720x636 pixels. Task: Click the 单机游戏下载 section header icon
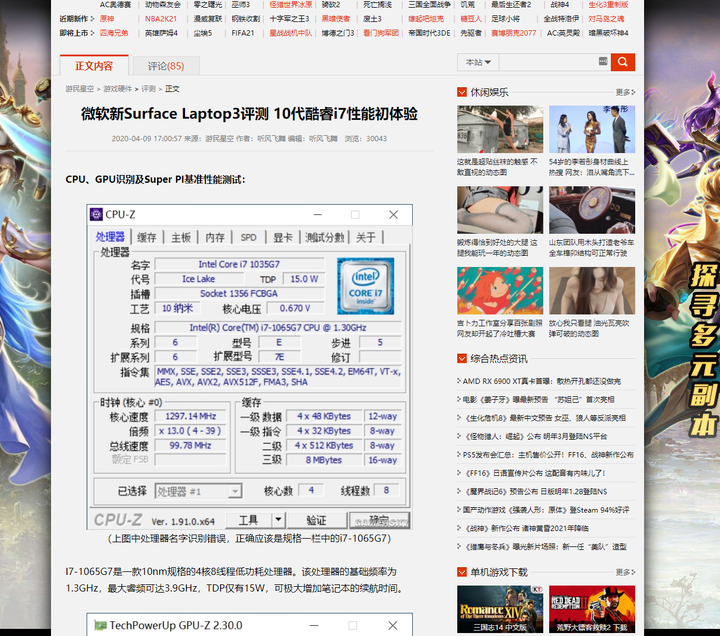point(462,572)
